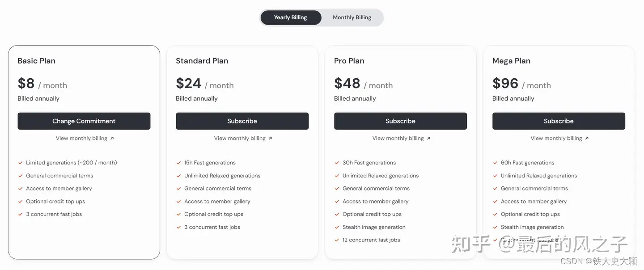Click arrow icon beside Basic Plan monthly billing
Viewport: 644px width, 270px height.
coord(112,139)
